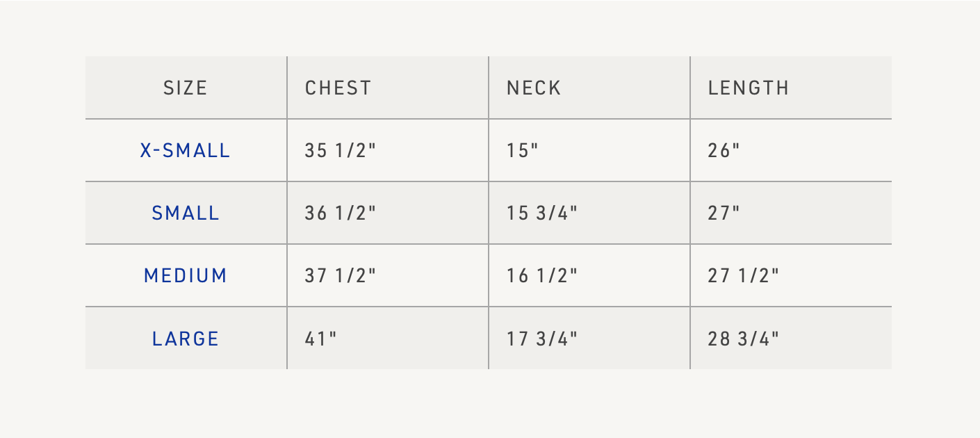980x438 pixels.
Task: Click the Small chest value 36 1/2"
Action: (340, 213)
